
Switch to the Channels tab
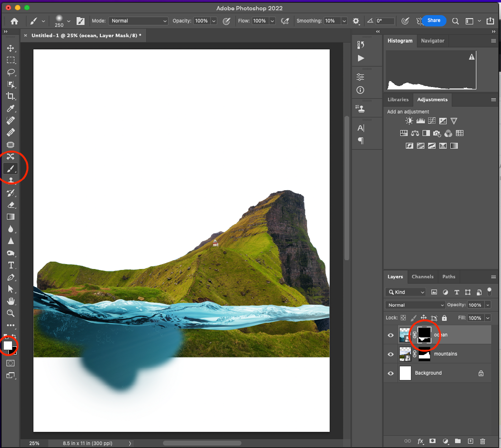coord(422,277)
